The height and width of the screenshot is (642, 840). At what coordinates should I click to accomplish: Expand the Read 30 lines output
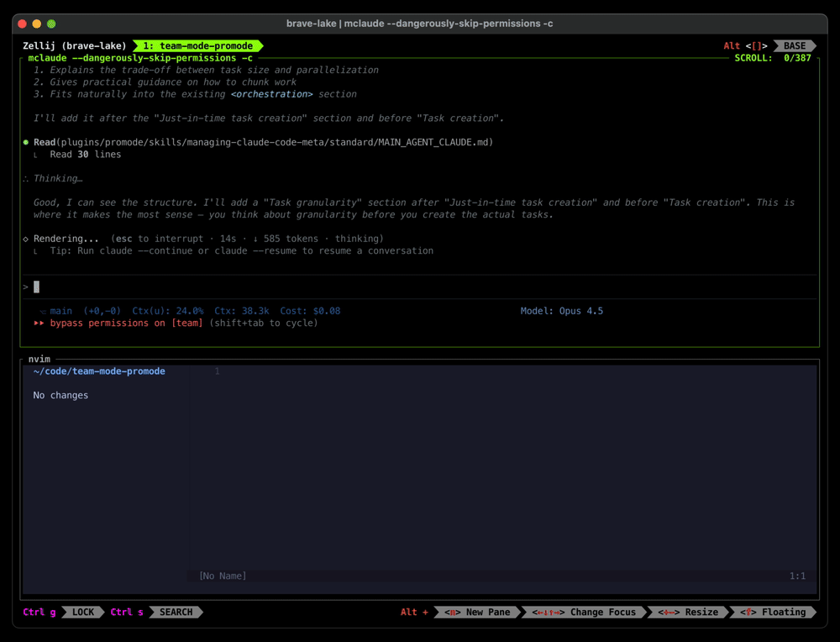point(86,154)
